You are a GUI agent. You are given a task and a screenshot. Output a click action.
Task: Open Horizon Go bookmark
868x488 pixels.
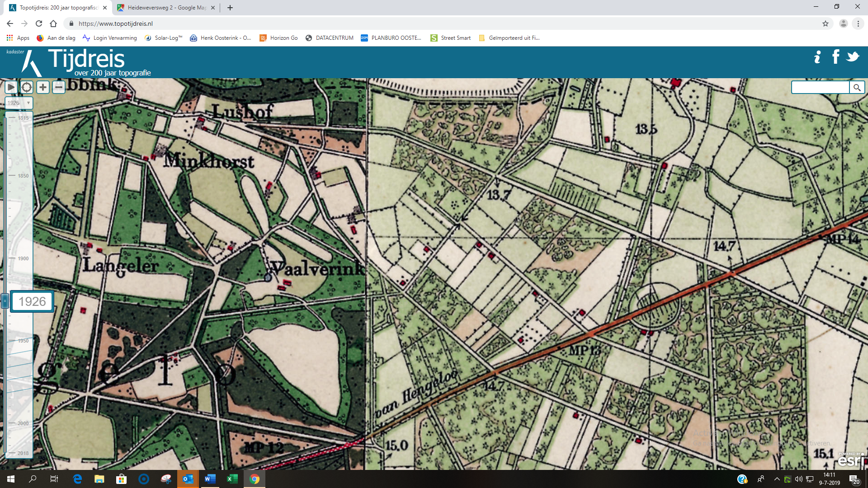278,38
